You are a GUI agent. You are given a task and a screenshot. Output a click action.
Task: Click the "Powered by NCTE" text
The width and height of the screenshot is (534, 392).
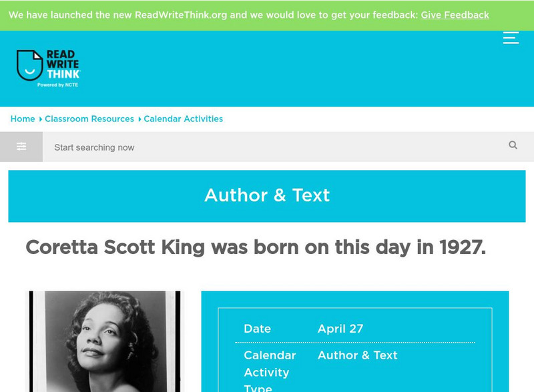[x=57, y=85]
